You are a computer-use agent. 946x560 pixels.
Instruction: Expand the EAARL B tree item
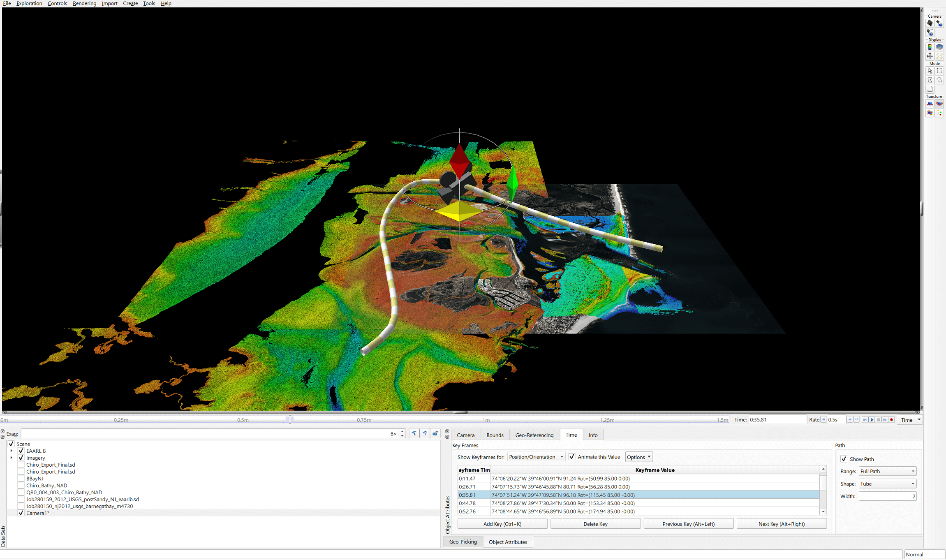point(11,451)
